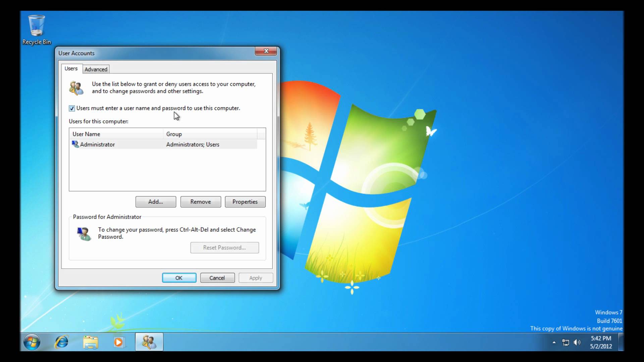
Task: Click the Windows Start orb
Action: [x=32, y=342]
